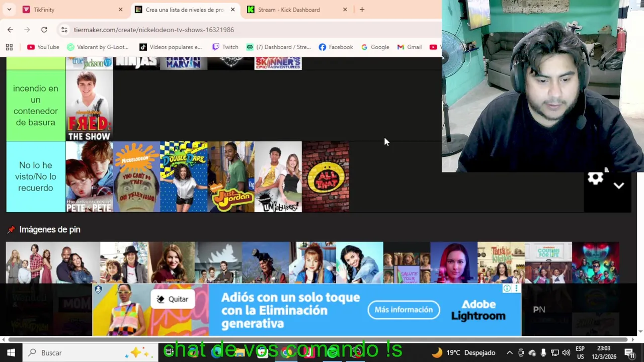Open the YouTube bookmark
The height and width of the screenshot is (362, 644).
click(x=43, y=47)
